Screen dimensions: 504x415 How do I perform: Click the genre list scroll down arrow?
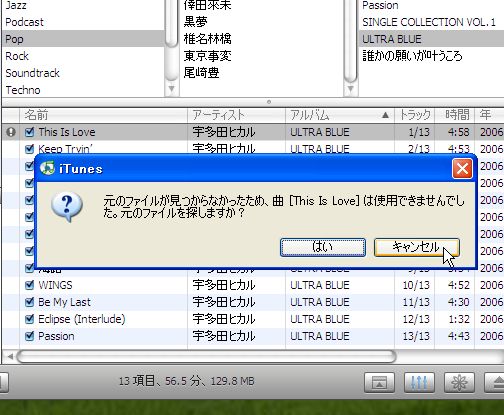point(172,89)
